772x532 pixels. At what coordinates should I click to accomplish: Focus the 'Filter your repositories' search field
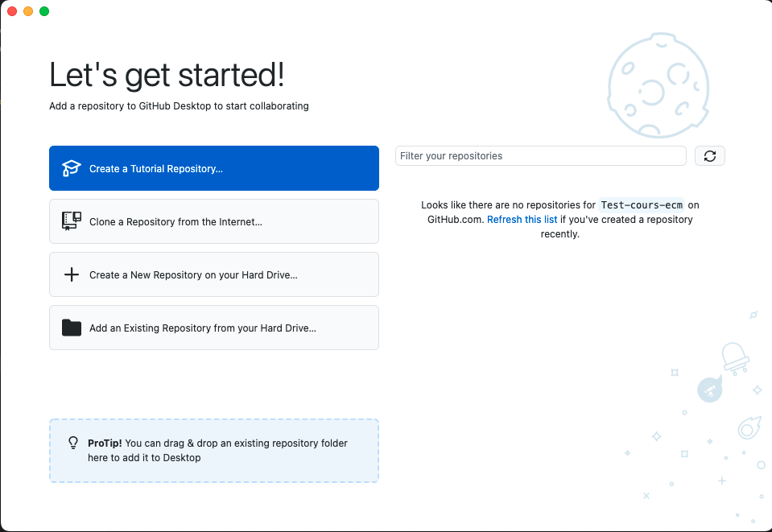(x=540, y=156)
